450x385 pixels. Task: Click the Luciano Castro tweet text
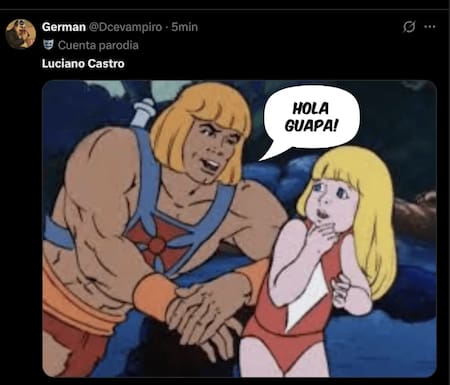(83, 63)
